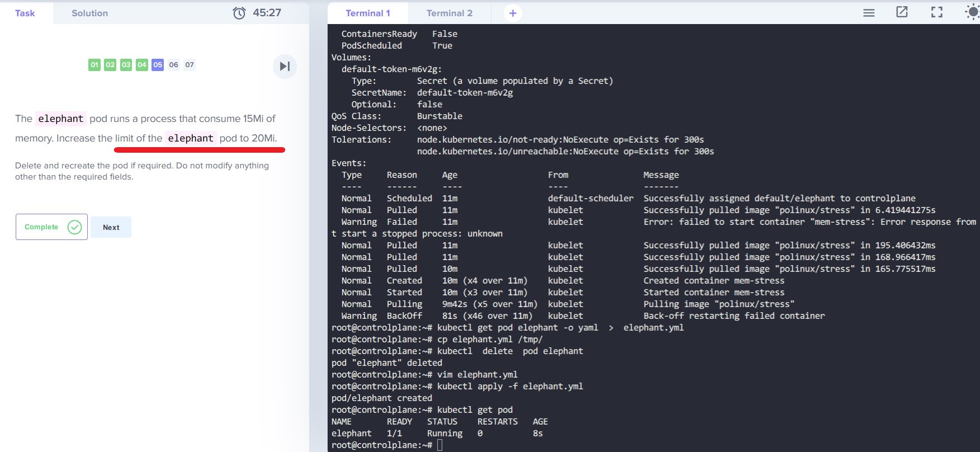This screenshot has width=980, height=452.
Task: Go to question 01
Action: 94,65
